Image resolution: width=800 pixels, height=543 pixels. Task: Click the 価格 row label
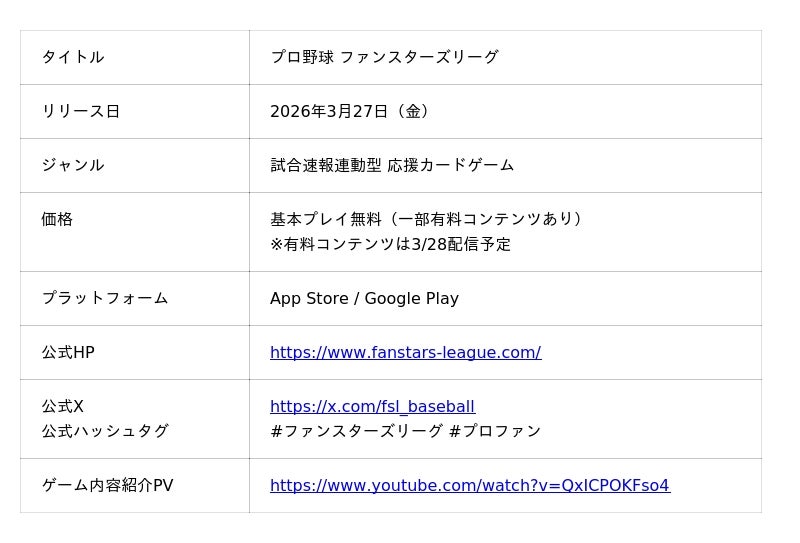(x=57, y=219)
